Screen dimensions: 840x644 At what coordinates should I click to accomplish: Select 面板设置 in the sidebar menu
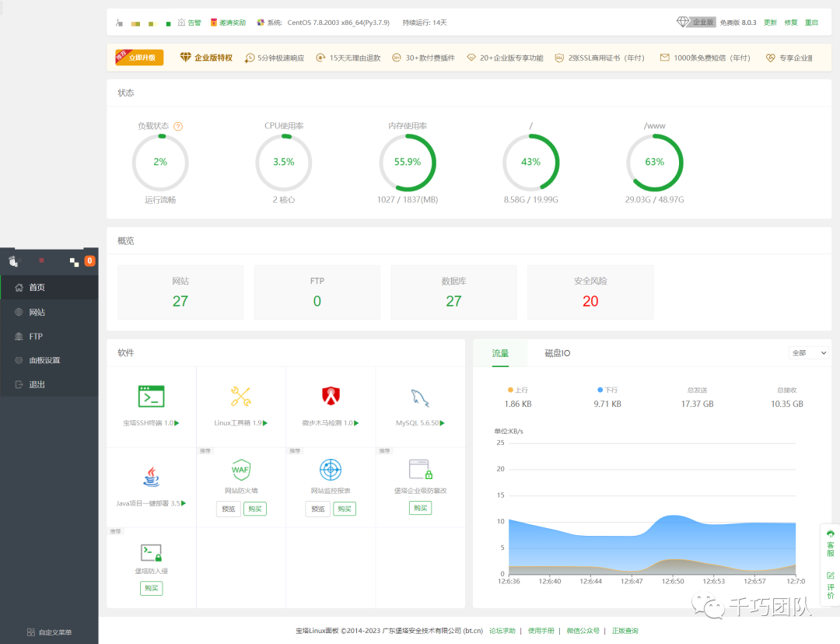pos(49,360)
